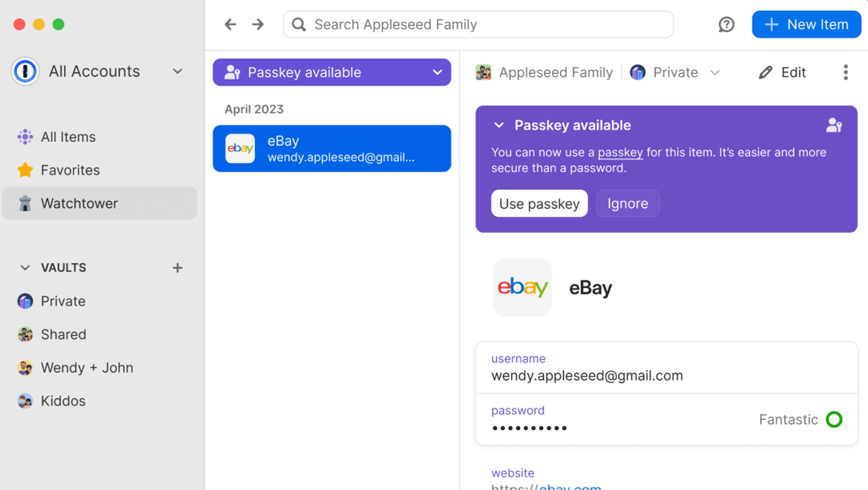868x490 pixels.
Task: Follow the passkey hyperlink in banner
Action: [x=620, y=152]
